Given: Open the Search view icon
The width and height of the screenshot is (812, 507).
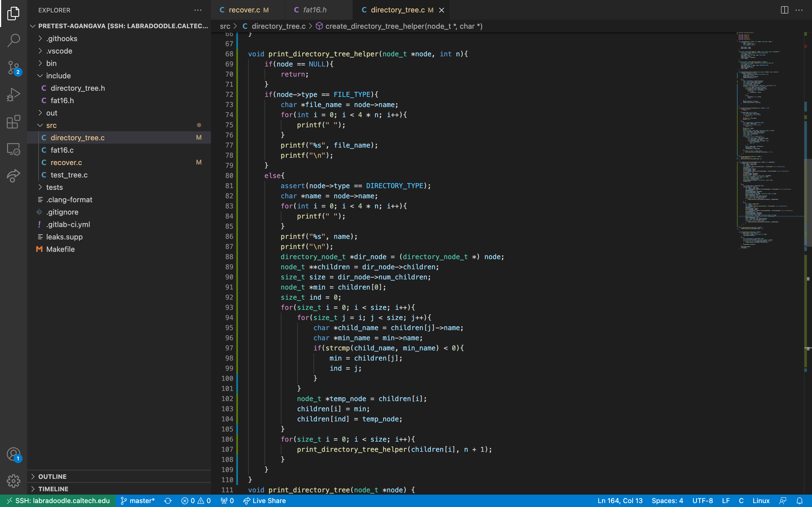Looking at the screenshot, I should 14,40.
